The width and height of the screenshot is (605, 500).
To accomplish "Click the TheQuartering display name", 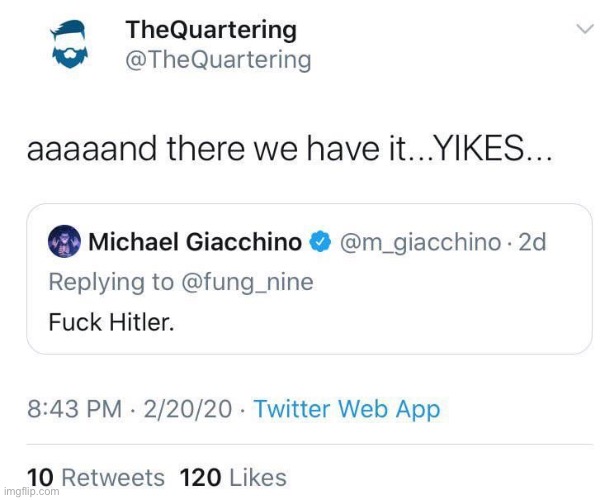I will (x=210, y=31).
